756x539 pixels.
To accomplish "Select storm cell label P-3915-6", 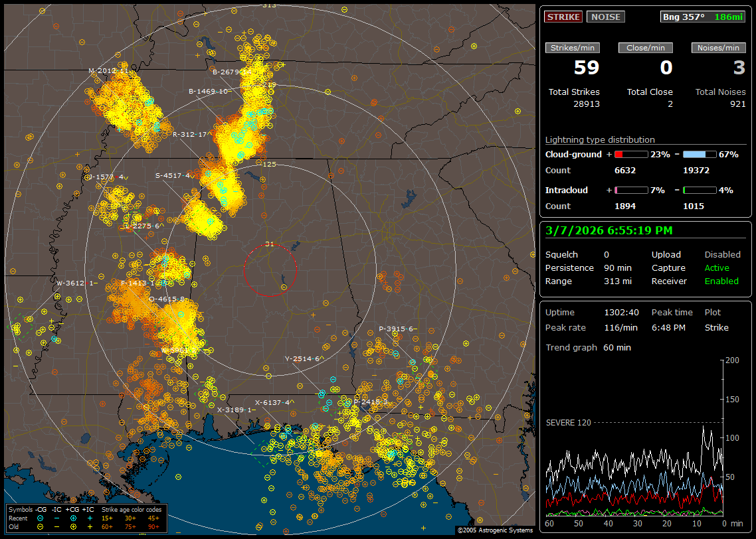I will pyautogui.click(x=397, y=329).
